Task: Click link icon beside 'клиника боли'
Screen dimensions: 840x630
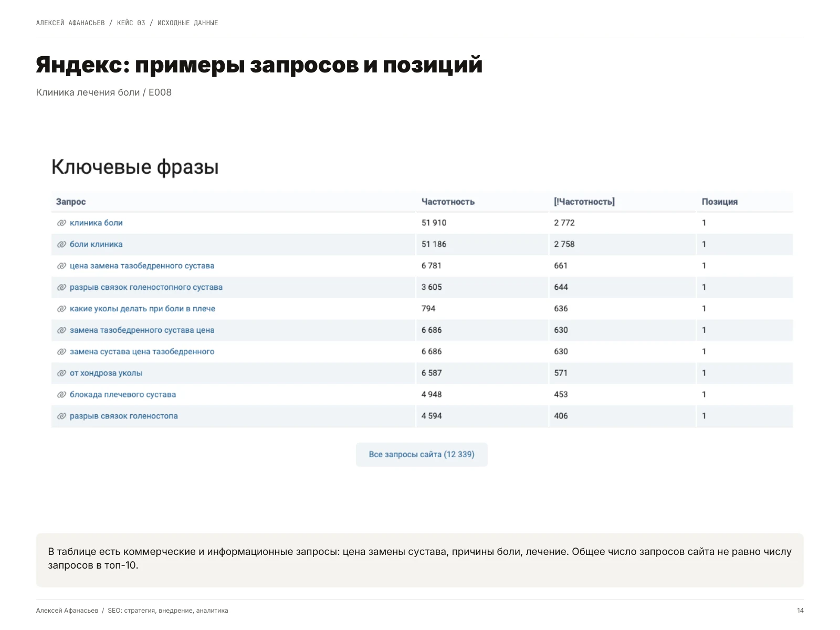Action: point(61,223)
